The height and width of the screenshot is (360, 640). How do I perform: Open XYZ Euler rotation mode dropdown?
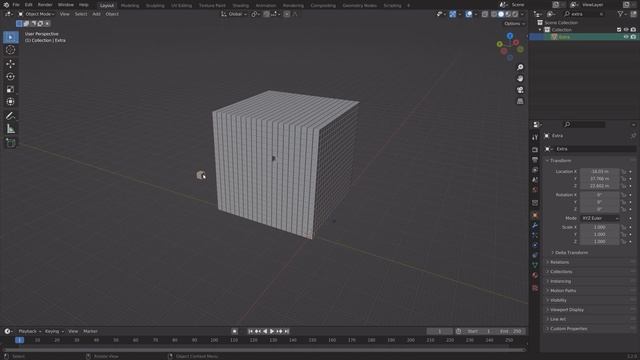pos(600,218)
